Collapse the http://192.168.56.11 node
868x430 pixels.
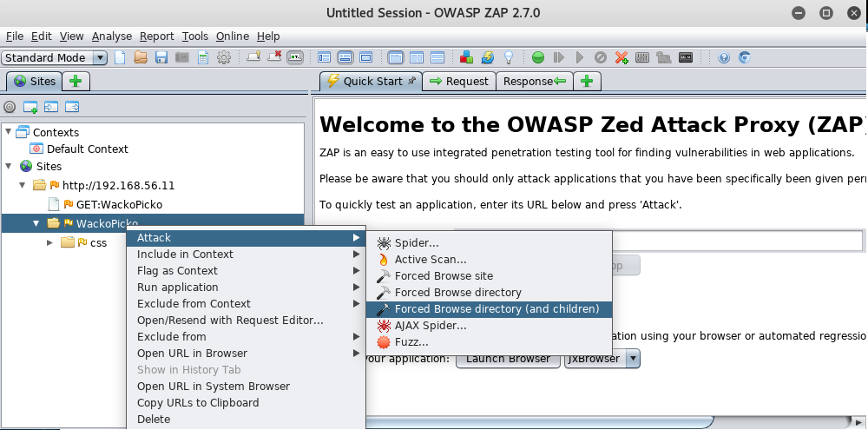point(23,185)
